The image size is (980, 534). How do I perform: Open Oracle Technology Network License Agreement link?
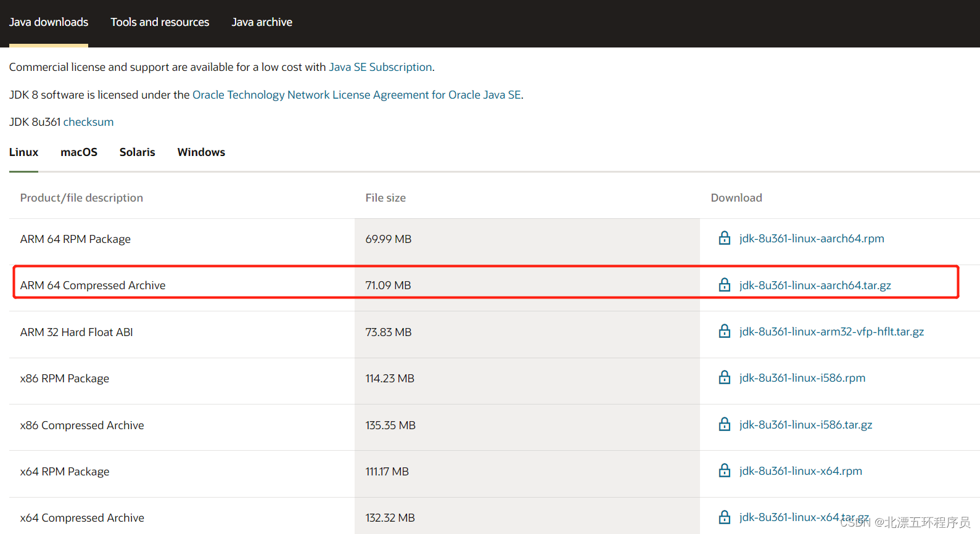pos(357,95)
